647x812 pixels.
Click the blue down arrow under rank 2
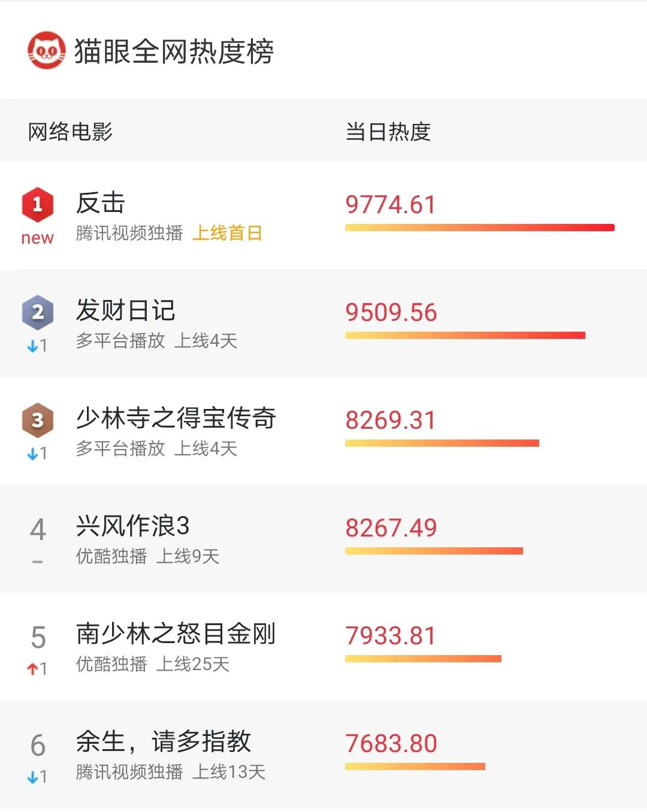(32, 346)
